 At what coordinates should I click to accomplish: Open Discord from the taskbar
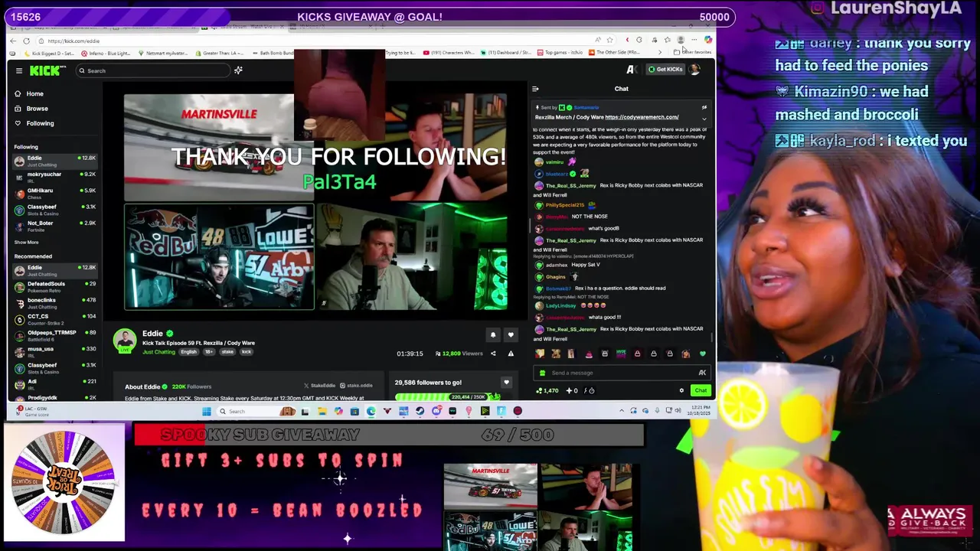[x=436, y=411]
